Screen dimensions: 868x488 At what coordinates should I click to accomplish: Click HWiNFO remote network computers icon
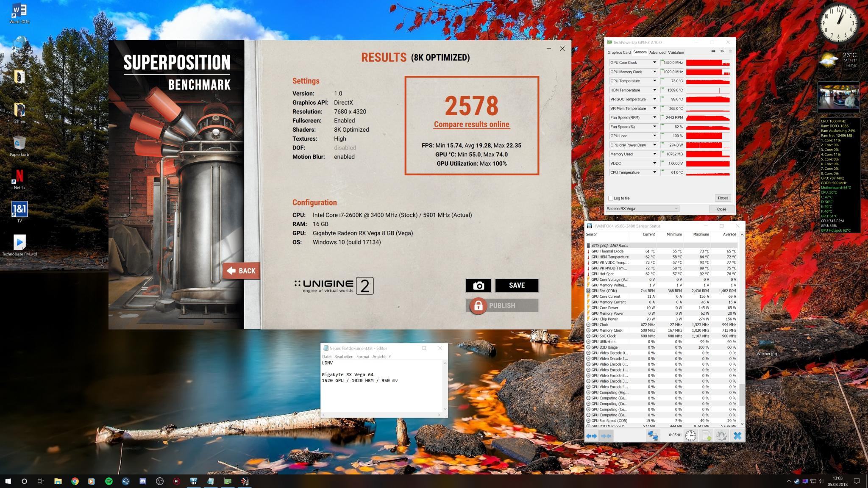pos(653,435)
